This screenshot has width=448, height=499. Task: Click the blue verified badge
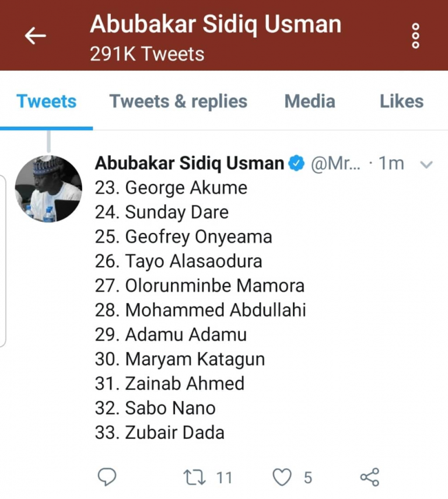297,163
